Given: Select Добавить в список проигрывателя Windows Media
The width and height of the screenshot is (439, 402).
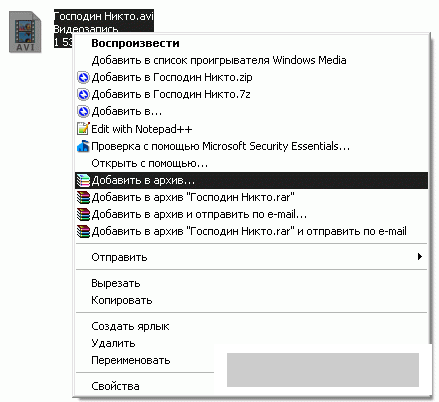Looking at the screenshot, I should tap(219, 60).
